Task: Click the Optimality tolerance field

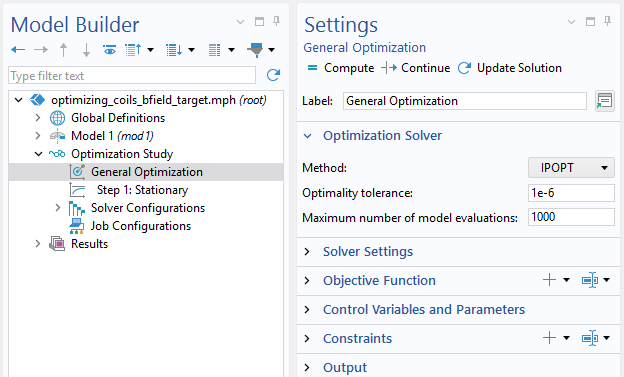Action: [571, 193]
